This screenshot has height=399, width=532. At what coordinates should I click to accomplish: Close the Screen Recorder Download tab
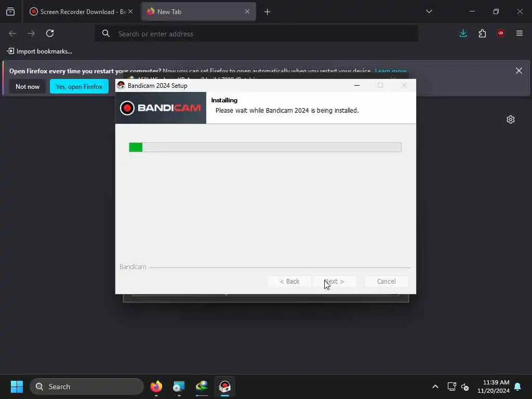tap(130, 11)
